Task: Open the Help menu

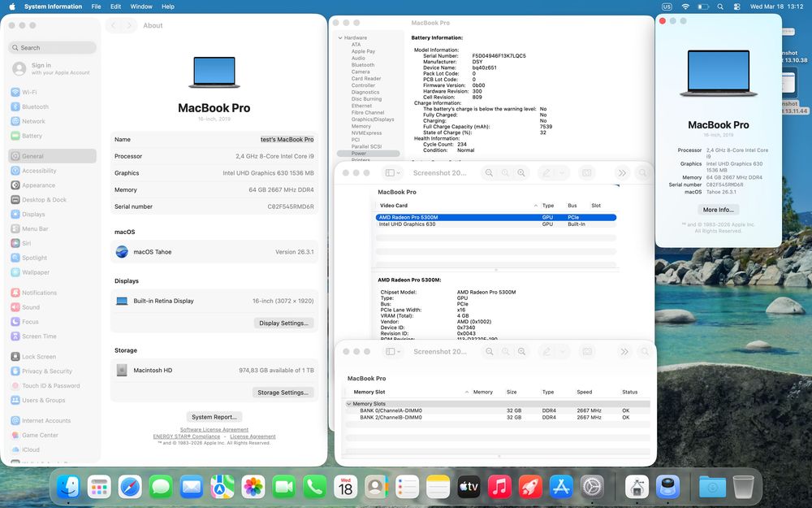Action: click(168, 7)
